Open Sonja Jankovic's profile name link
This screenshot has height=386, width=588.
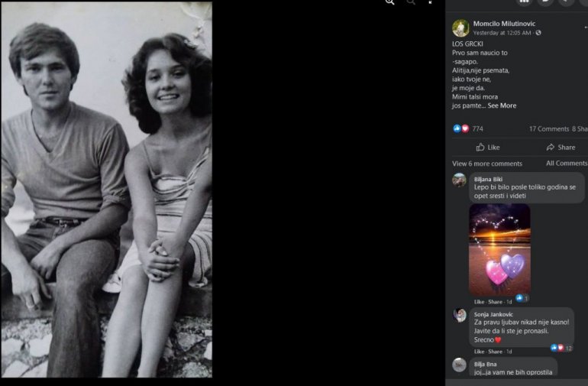click(x=491, y=314)
